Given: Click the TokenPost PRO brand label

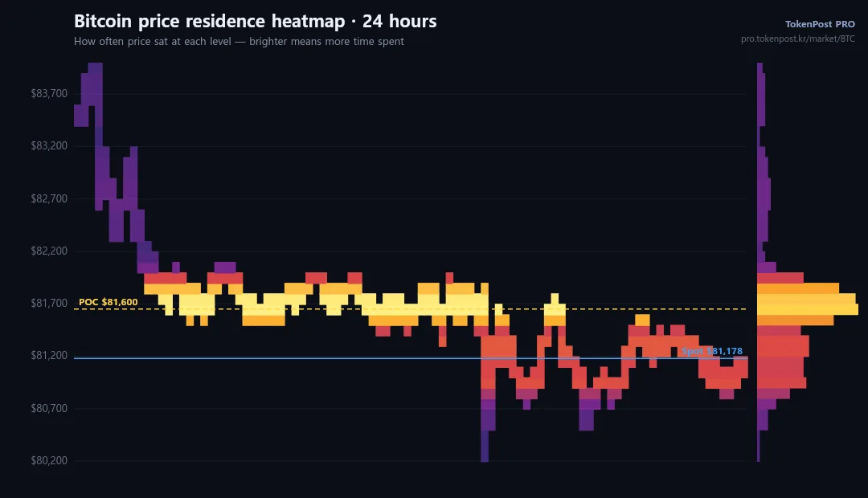Looking at the screenshot, I should [820, 24].
